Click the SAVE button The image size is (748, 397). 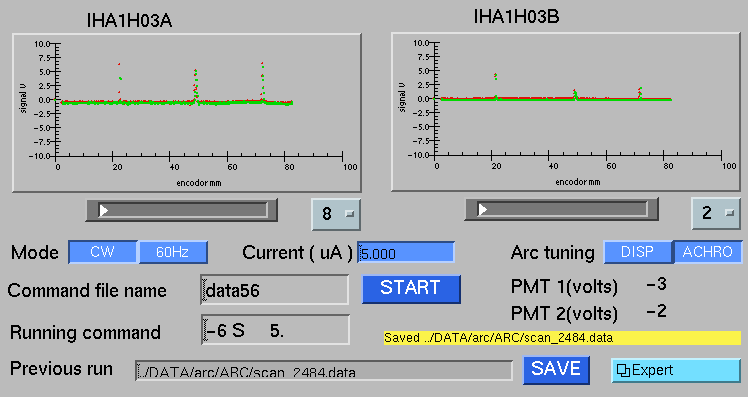[556, 369]
